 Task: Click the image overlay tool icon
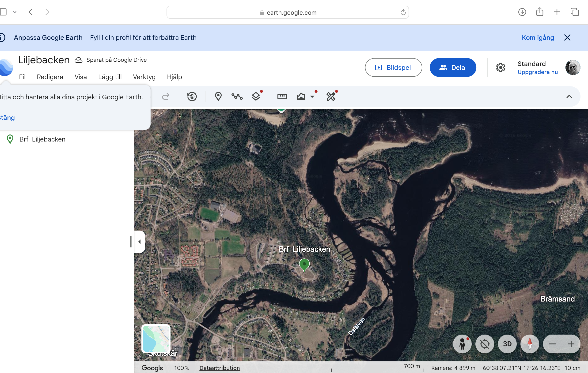(301, 97)
